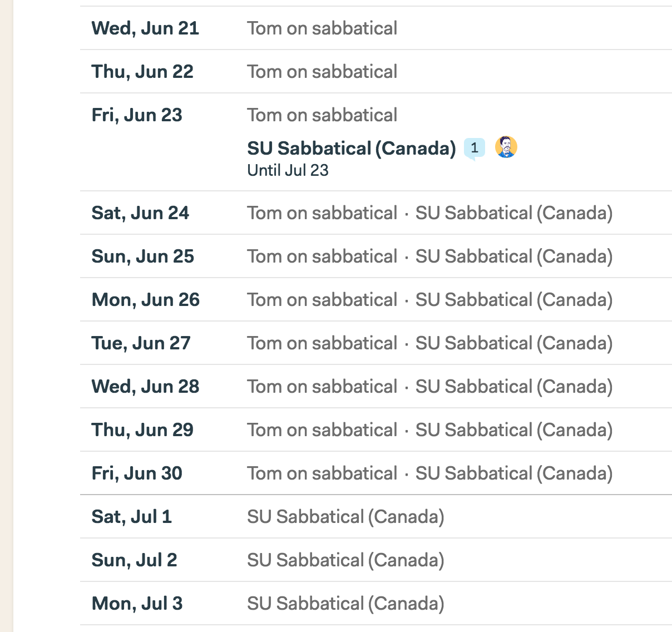Open SU Sabbatical (Canada) on Sun, Jul 2
Image resolution: width=672 pixels, height=632 pixels.
pos(346,560)
